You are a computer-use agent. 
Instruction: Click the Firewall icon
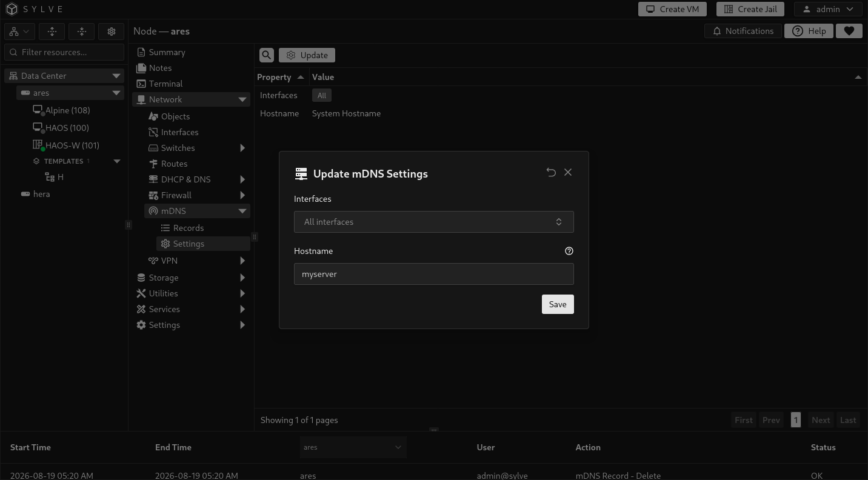click(153, 195)
